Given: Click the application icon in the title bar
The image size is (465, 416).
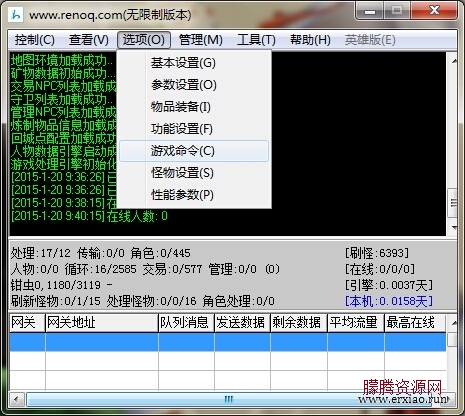Looking at the screenshot, I should pos(16,14).
